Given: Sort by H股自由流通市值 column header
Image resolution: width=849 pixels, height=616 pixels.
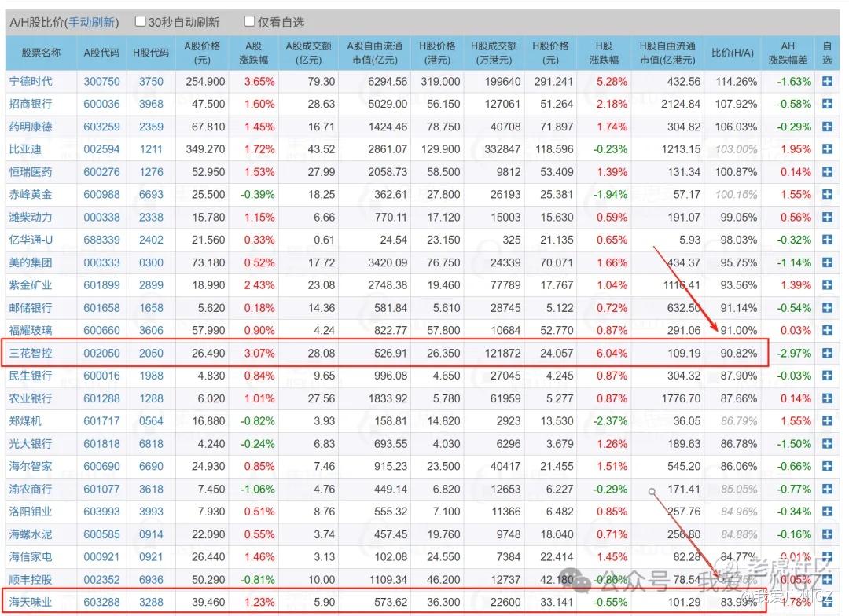Looking at the screenshot, I should 667,53.
